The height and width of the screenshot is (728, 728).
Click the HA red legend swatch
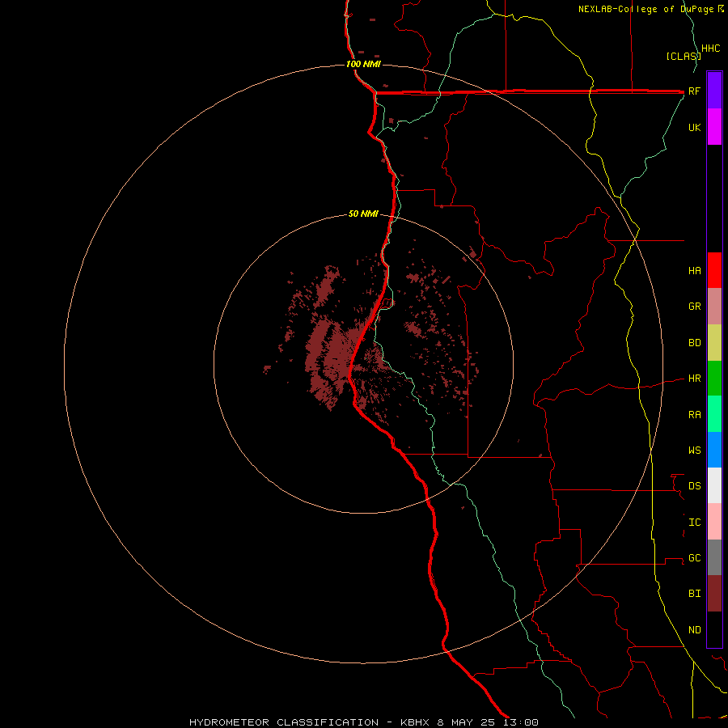coord(714,270)
